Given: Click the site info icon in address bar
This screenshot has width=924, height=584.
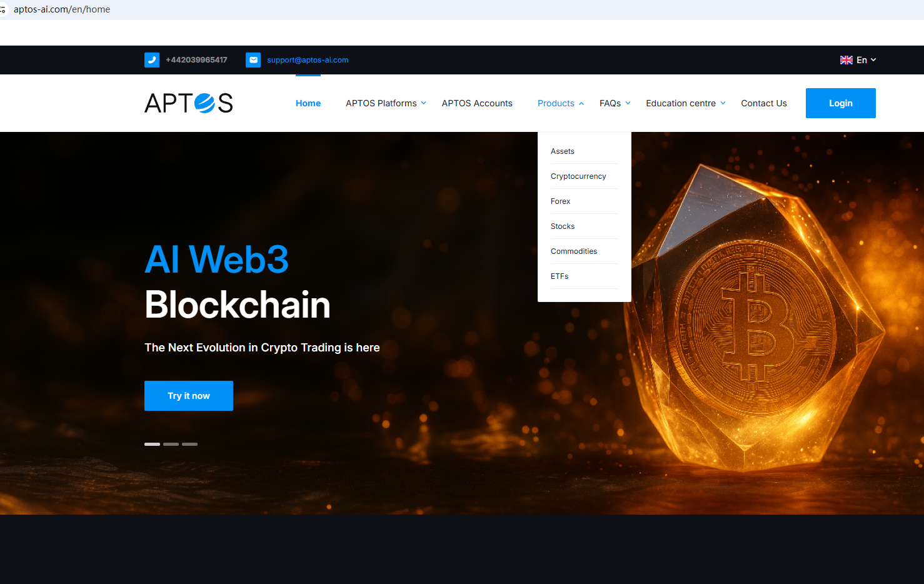Looking at the screenshot, I should pos(3,9).
